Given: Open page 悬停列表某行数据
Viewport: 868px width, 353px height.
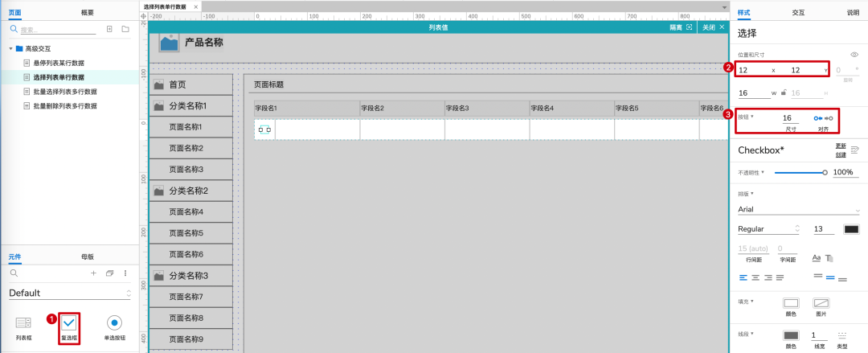Looking at the screenshot, I should coord(59,64).
